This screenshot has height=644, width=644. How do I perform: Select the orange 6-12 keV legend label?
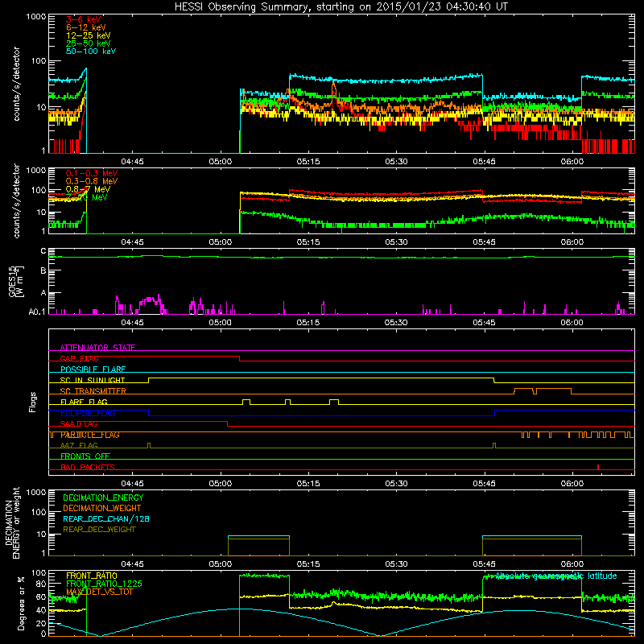click(x=86, y=27)
